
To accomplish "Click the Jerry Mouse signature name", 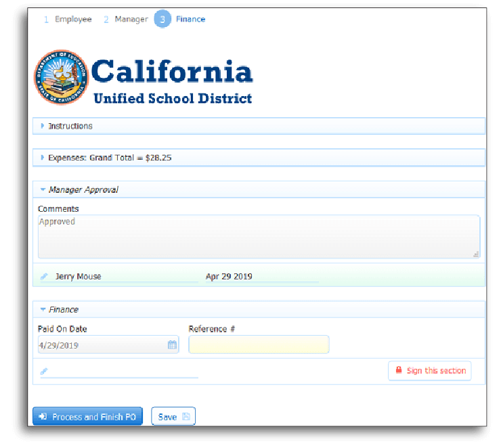I will click(x=79, y=276).
